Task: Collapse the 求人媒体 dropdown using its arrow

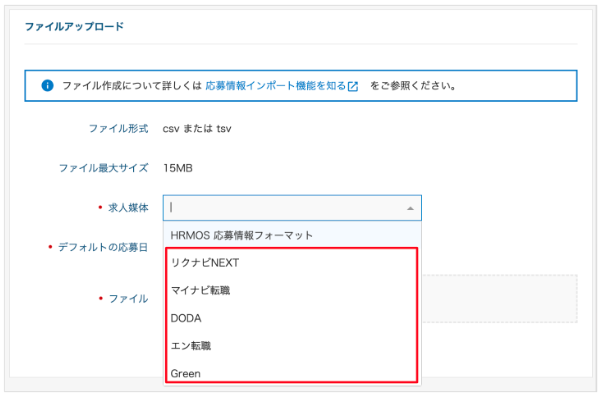Action: (x=410, y=208)
